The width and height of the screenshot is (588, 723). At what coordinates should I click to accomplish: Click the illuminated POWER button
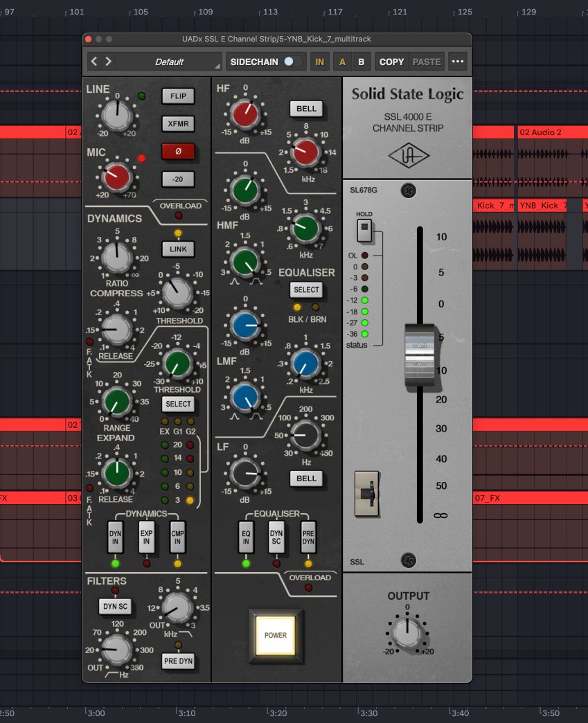tap(276, 635)
